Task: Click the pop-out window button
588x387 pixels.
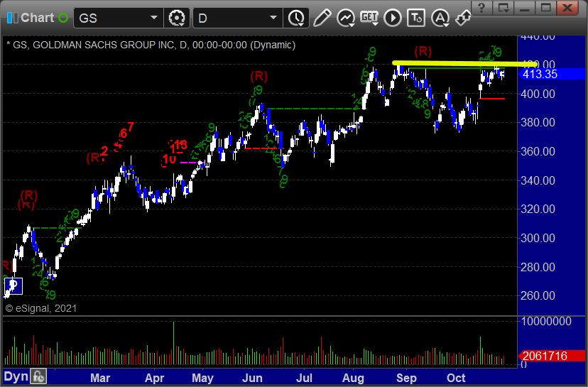Action: (503, 8)
